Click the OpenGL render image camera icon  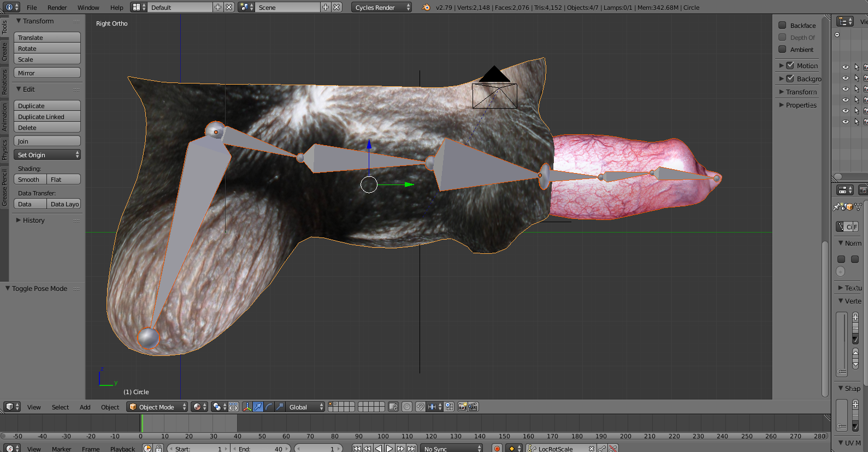pyautogui.click(x=463, y=407)
